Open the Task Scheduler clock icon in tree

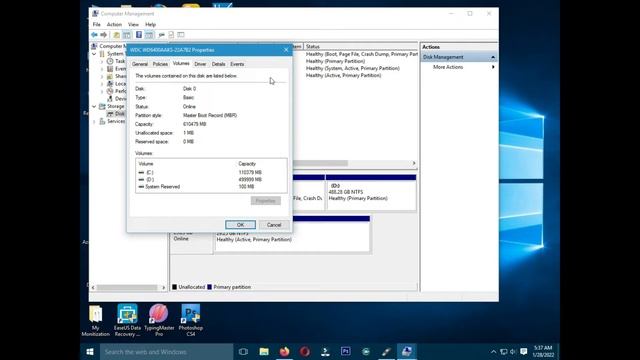pyautogui.click(x=110, y=61)
